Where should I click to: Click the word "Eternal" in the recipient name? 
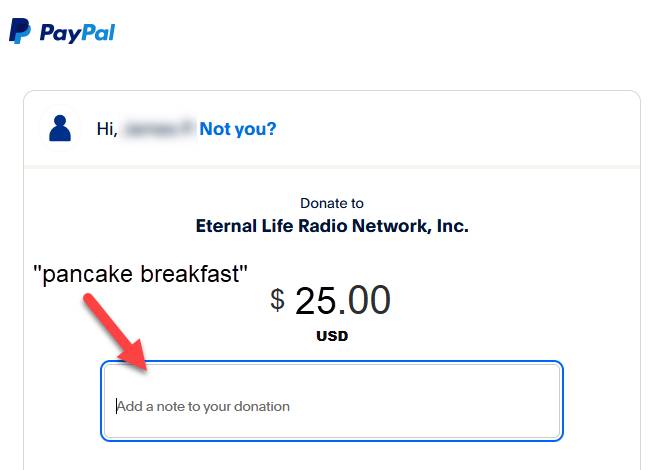point(226,226)
